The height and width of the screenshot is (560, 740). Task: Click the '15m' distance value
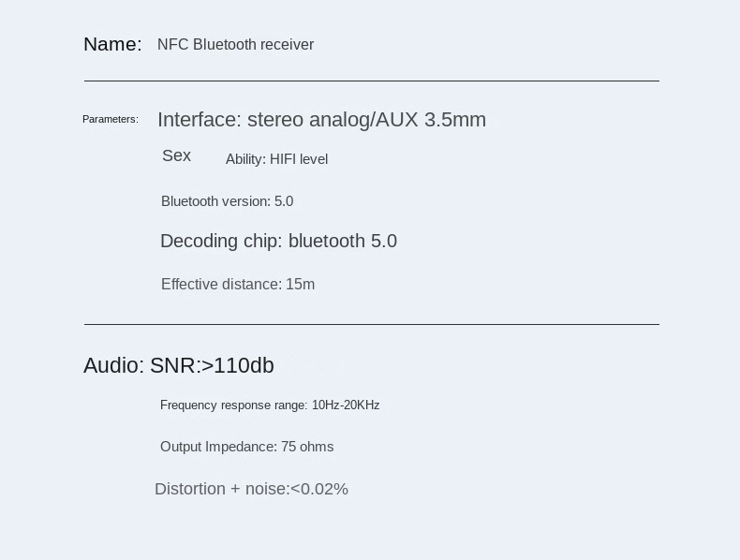click(300, 284)
